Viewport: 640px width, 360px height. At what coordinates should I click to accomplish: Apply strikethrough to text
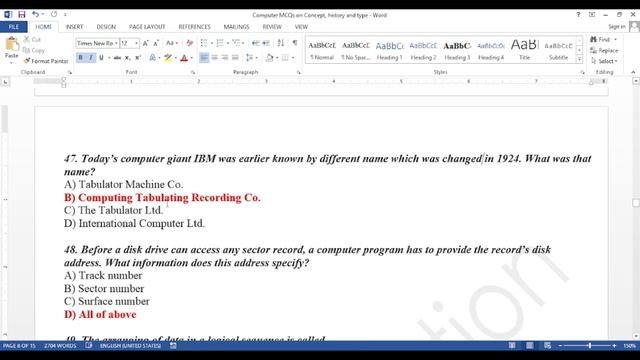pos(118,58)
